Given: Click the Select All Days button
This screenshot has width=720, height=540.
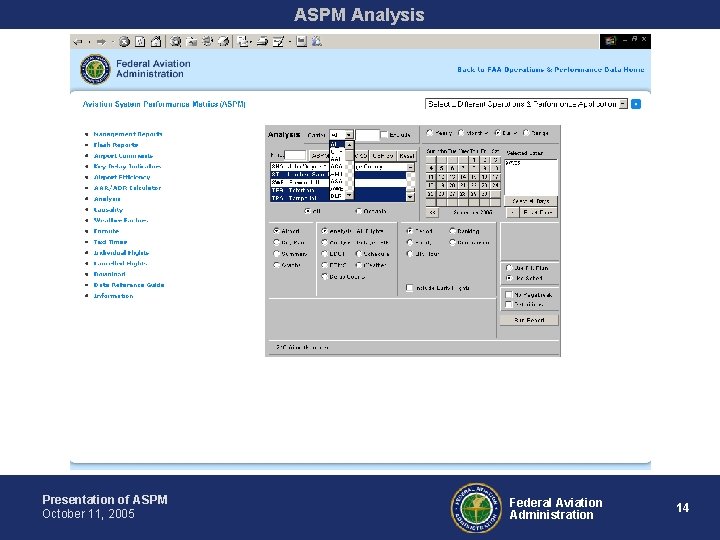Looking at the screenshot, I should click(x=531, y=201).
